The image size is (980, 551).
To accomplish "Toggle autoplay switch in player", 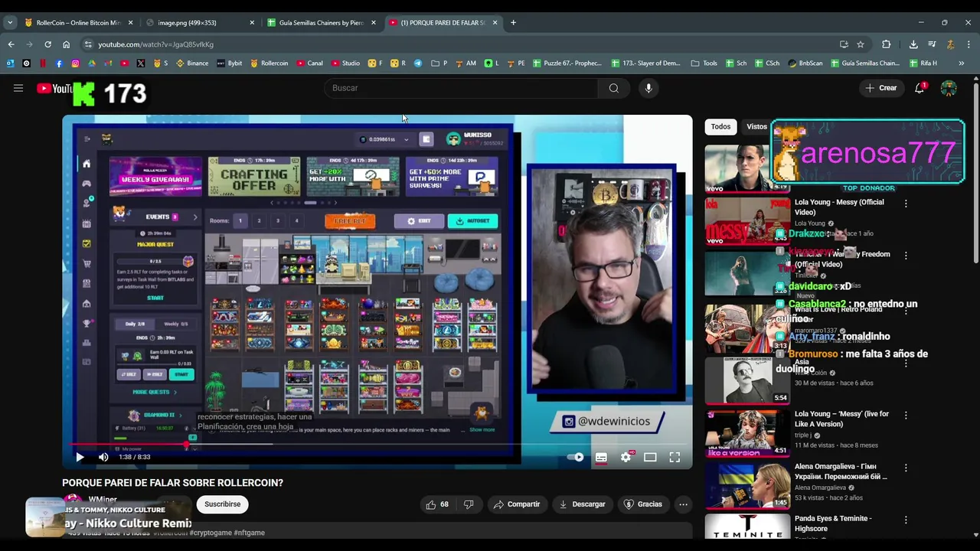I will (x=576, y=457).
